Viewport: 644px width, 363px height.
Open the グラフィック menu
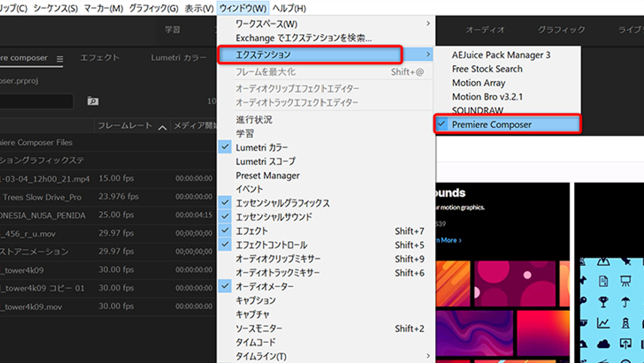[153, 8]
